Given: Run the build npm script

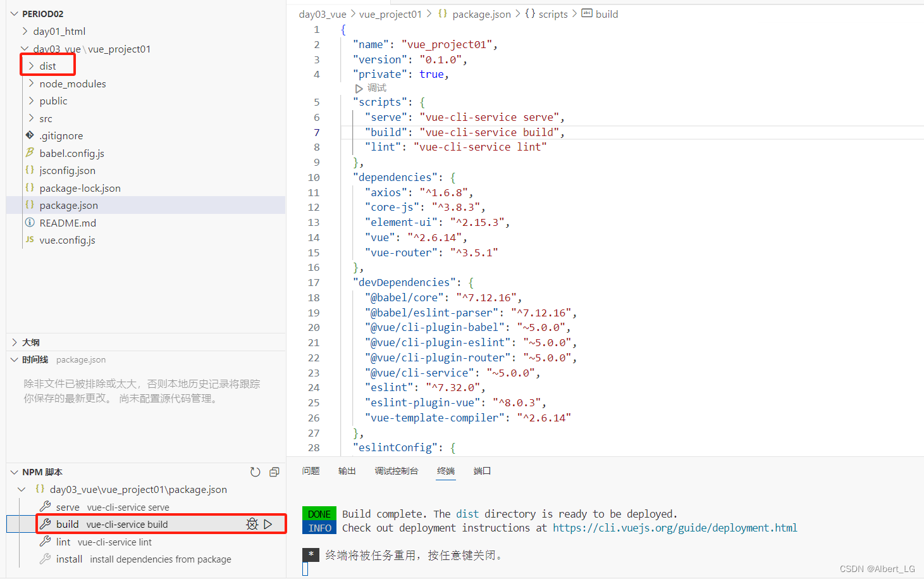Looking at the screenshot, I should click(268, 524).
